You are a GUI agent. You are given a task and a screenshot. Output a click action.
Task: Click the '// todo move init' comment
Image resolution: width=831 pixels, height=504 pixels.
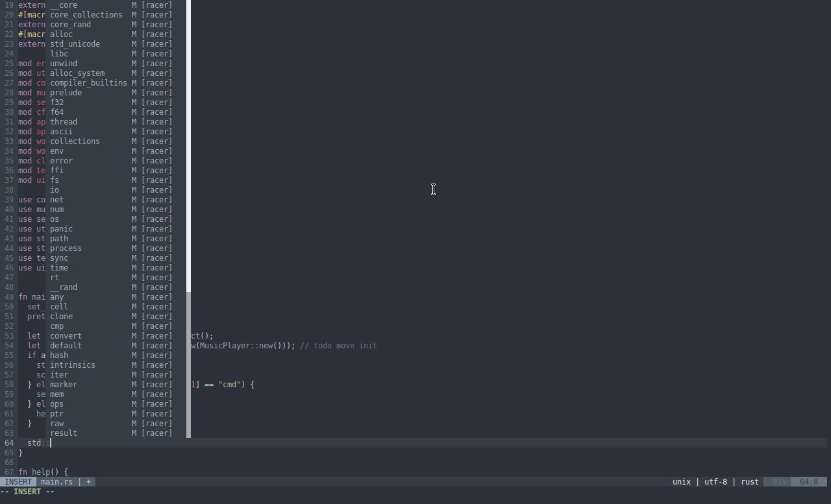(338, 346)
